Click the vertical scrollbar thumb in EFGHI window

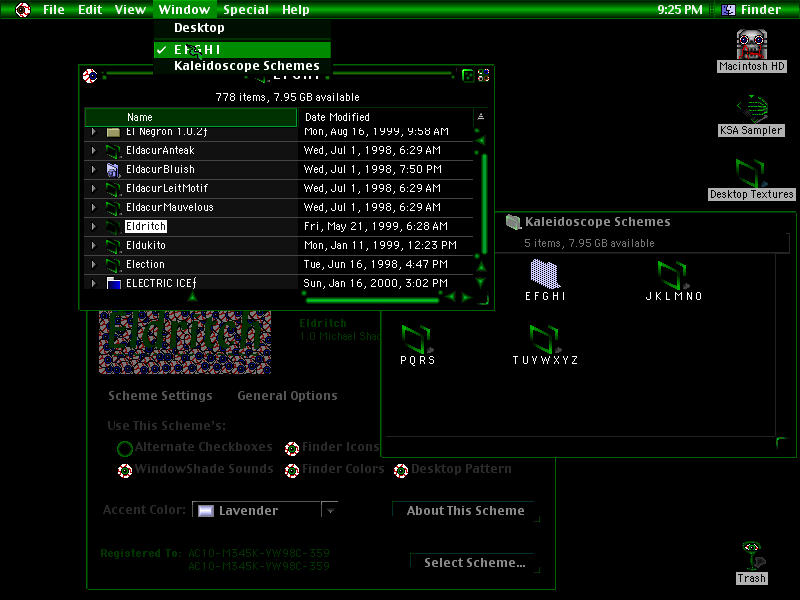tap(484, 203)
